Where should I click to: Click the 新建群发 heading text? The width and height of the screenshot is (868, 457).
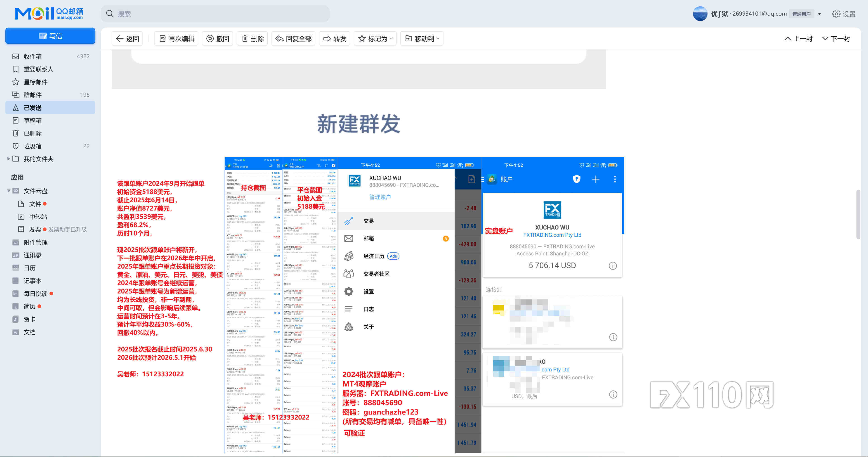359,124
